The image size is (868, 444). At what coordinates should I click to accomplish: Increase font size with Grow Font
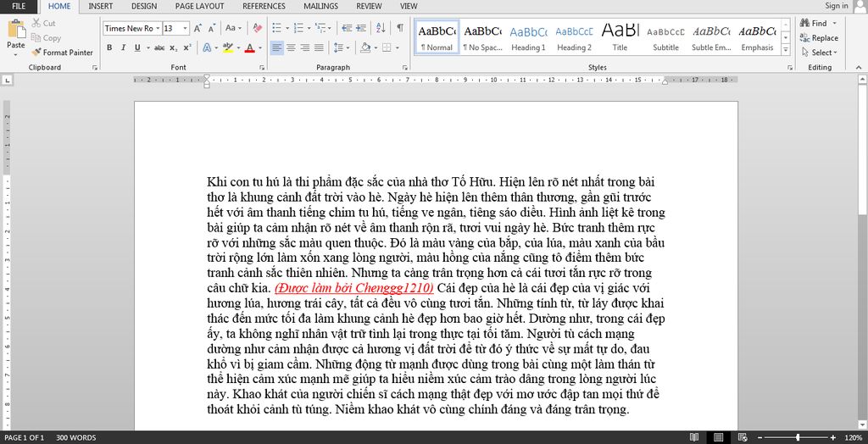198,28
